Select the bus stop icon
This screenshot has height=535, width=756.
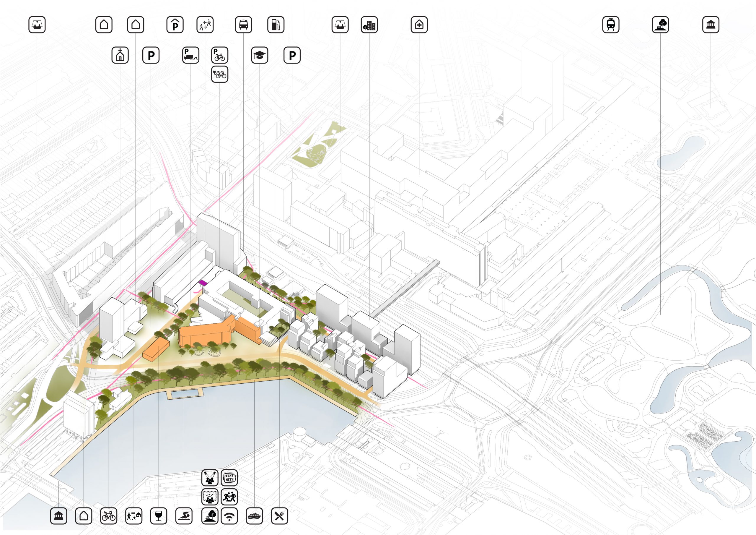(x=244, y=25)
